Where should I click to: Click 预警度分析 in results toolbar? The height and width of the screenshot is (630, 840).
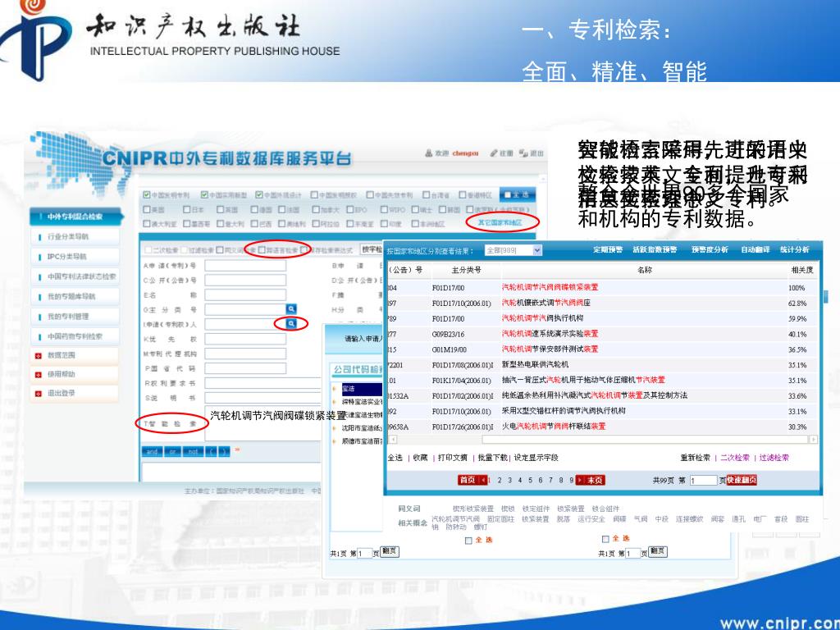[x=710, y=249]
